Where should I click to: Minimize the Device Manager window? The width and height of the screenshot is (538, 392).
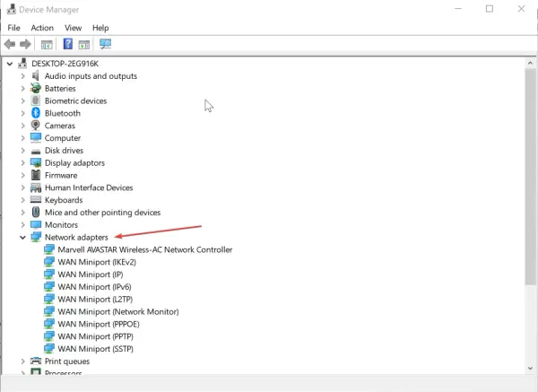point(458,9)
